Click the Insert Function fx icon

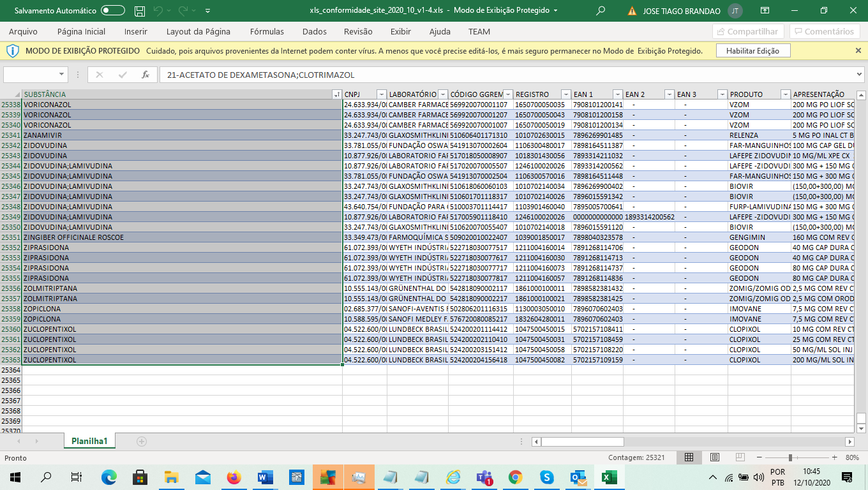click(146, 75)
